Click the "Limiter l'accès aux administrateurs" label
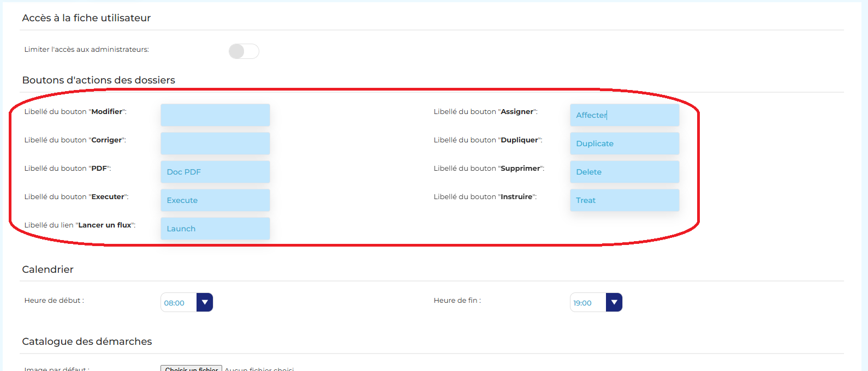The width and height of the screenshot is (868, 371). click(x=86, y=50)
